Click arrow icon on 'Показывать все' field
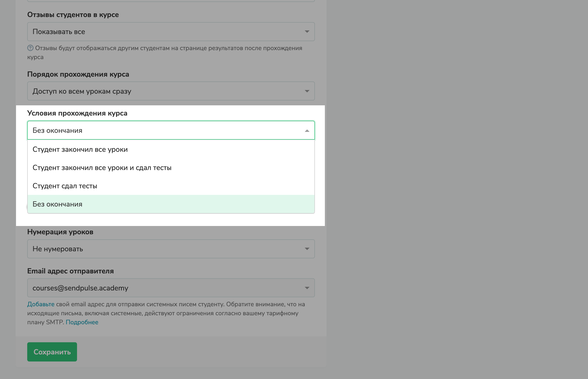This screenshot has width=588, height=379. pyautogui.click(x=307, y=32)
